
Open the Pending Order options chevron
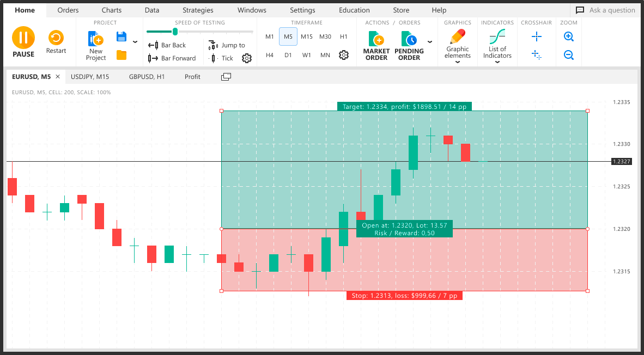coord(430,41)
